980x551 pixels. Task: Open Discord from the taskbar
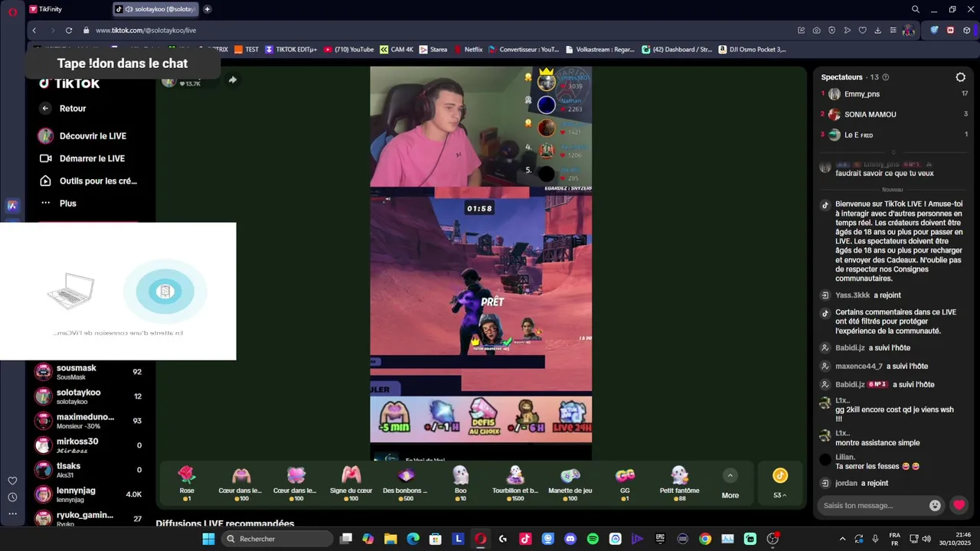click(x=570, y=539)
